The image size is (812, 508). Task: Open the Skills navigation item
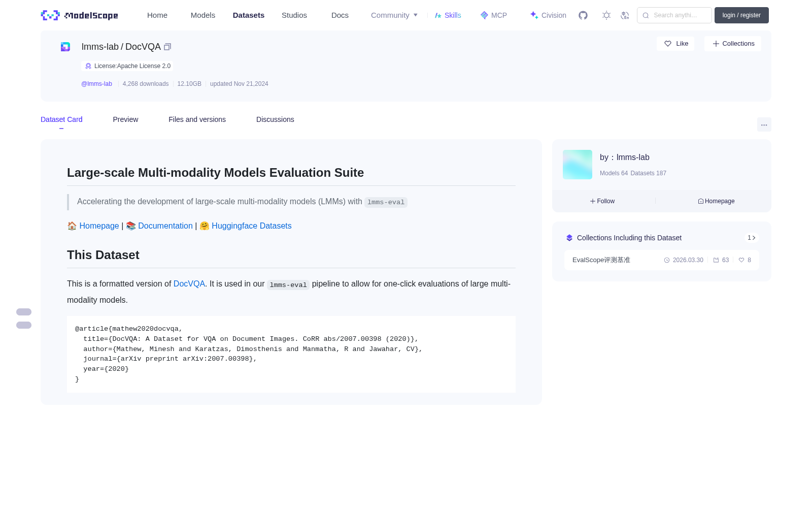448,15
